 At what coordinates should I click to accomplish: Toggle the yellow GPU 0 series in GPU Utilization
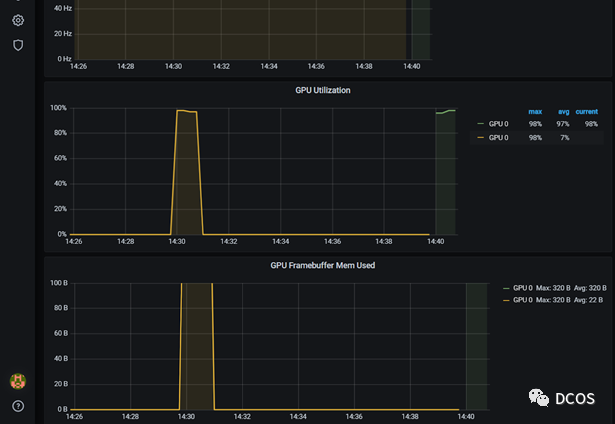tap(498, 138)
